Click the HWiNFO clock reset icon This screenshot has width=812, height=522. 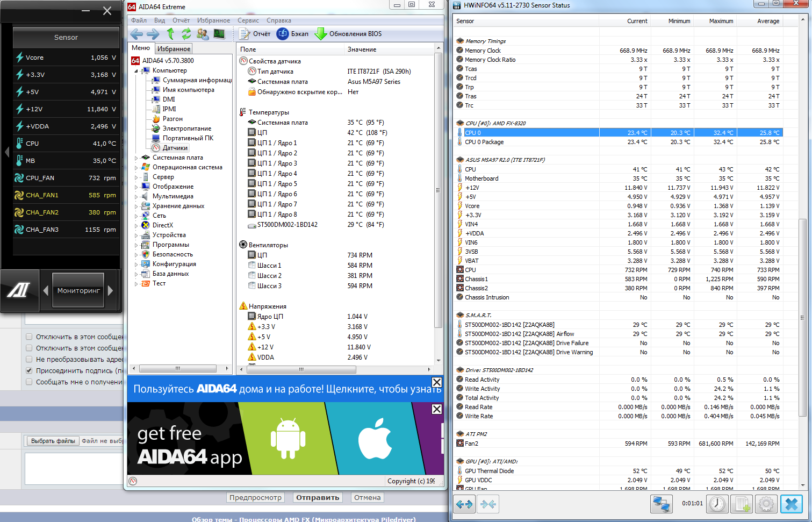(x=717, y=504)
